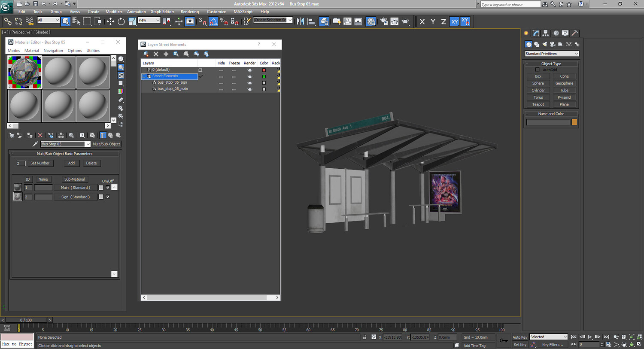Open the Main (Standard) sub-material
Viewport: 644px width, 349px height.
pyautogui.click(x=76, y=188)
